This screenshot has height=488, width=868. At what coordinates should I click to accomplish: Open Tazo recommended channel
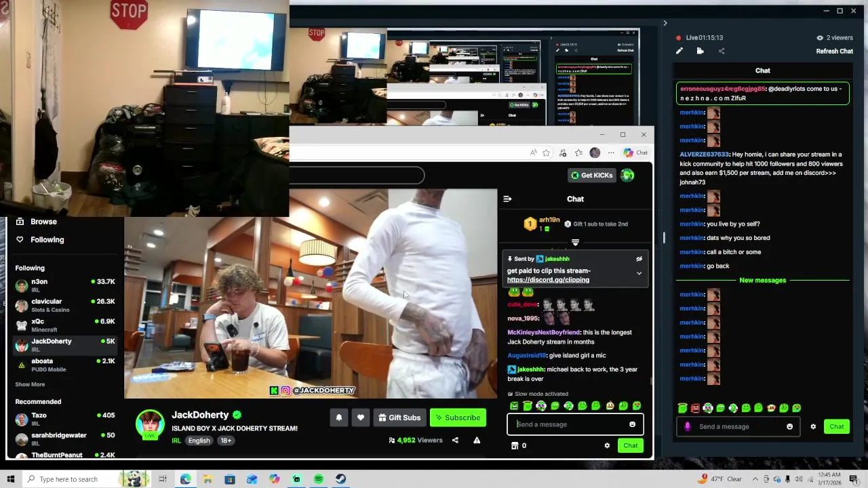pyautogui.click(x=64, y=419)
